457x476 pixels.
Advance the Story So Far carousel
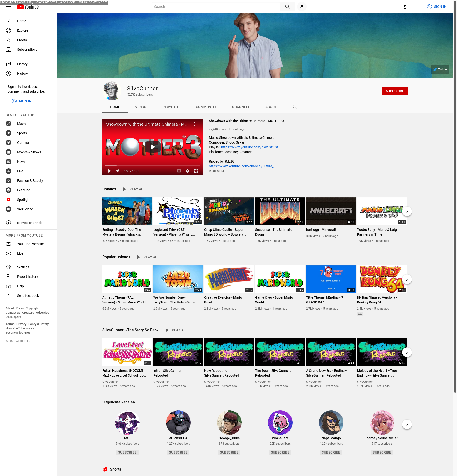tap(407, 352)
